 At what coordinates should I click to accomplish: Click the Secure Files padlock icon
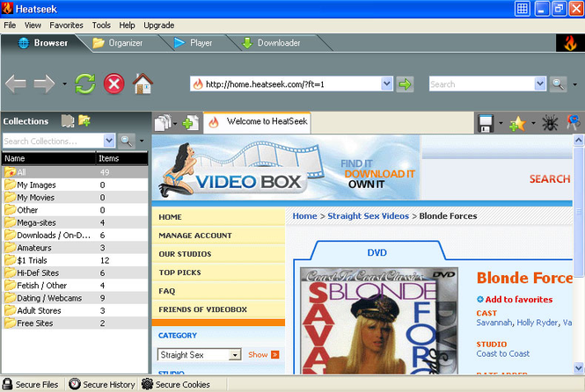coord(7,384)
